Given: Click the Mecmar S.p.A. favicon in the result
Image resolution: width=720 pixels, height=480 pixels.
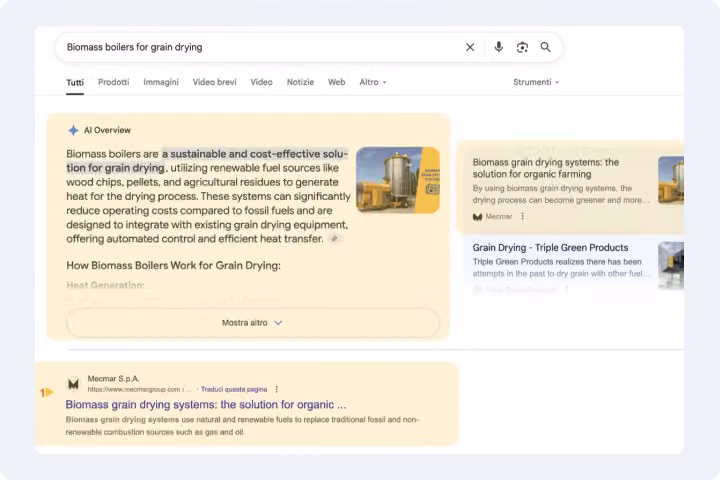Looking at the screenshot, I should 73,384.
